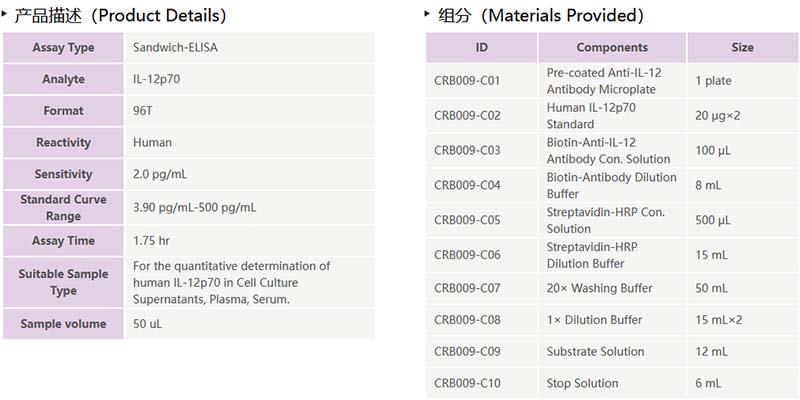Image resolution: width=800 pixels, height=400 pixels.
Task: Select the Substrate Solution component cell
Action: (594, 351)
